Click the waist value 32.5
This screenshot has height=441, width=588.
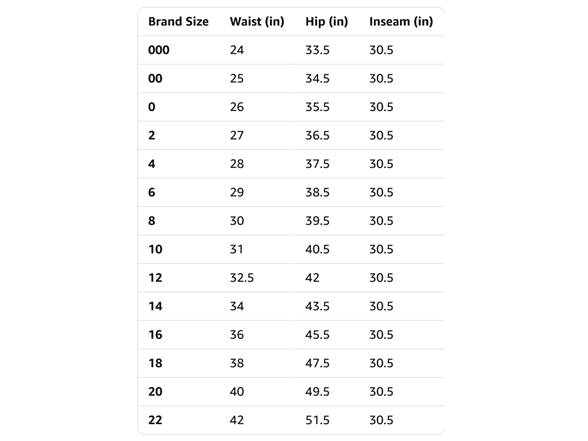click(242, 278)
